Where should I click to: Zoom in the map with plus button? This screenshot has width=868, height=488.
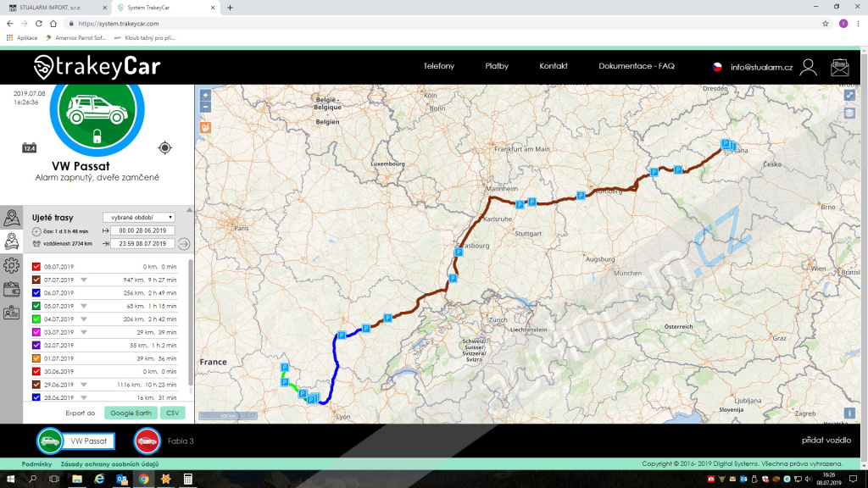pos(205,95)
